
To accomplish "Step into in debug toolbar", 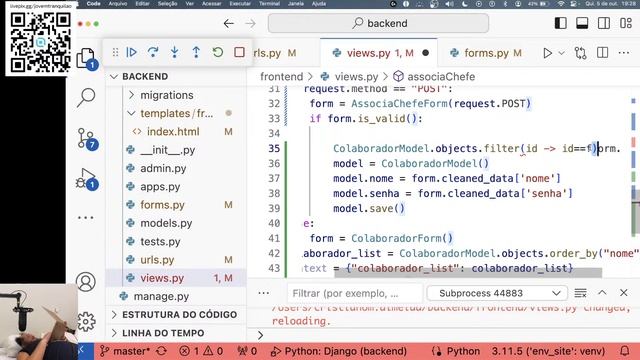I will pos(175,52).
